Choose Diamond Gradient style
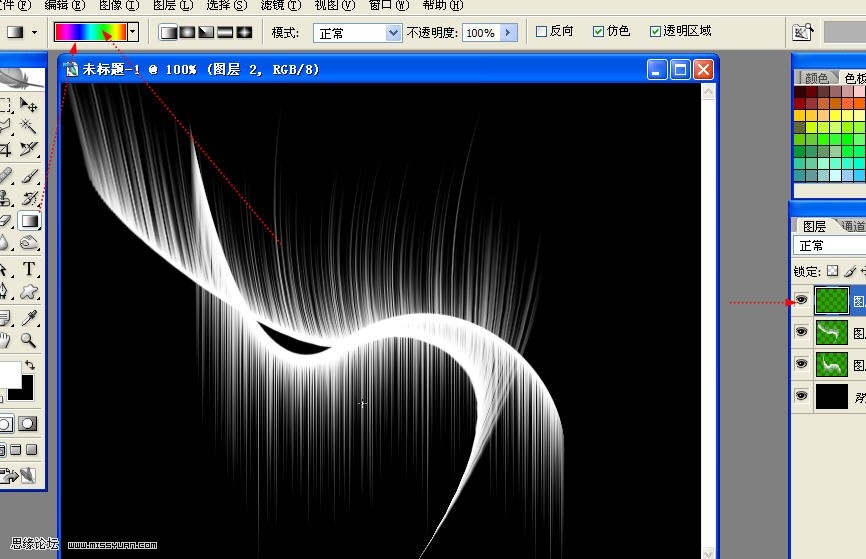Image resolution: width=866 pixels, height=559 pixels. pyautogui.click(x=244, y=32)
